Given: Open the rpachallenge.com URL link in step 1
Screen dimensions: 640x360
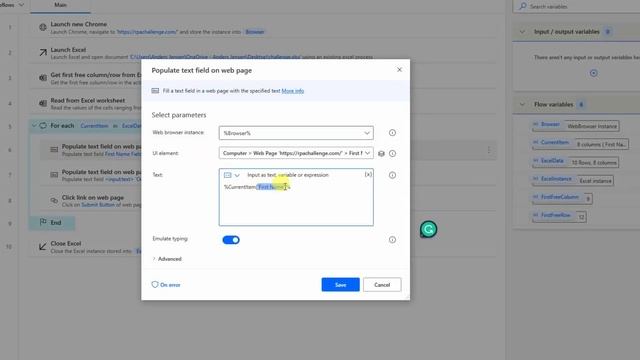Looking at the screenshot, I should coord(147,32).
